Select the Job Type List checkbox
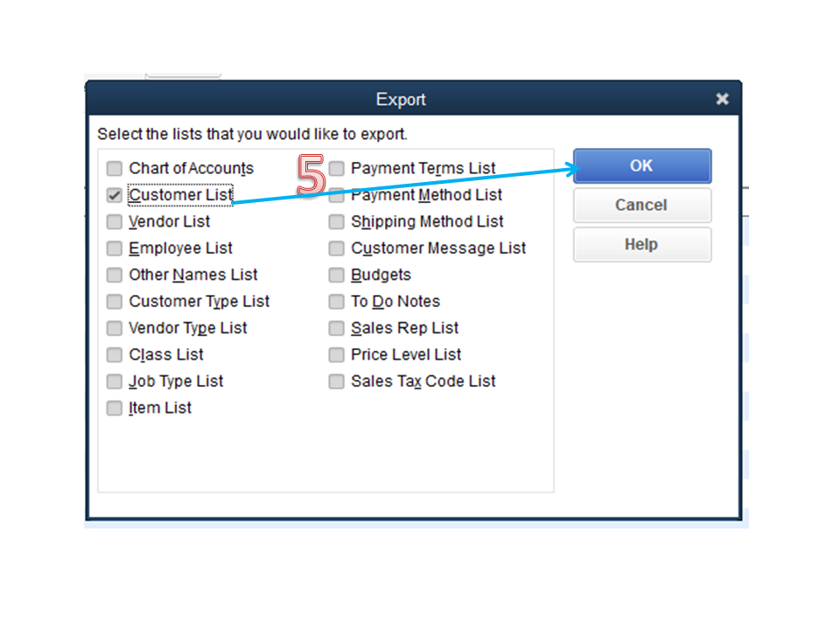The height and width of the screenshot is (630, 840). (x=115, y=381)
